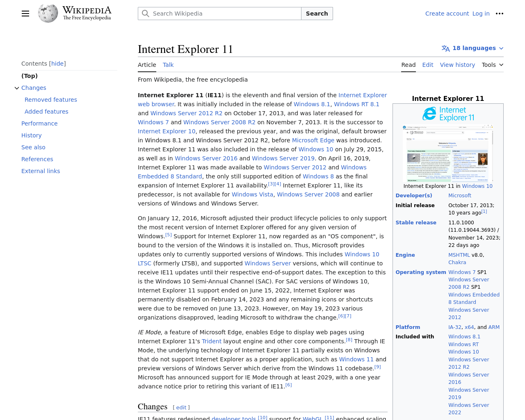Image resolution: width=525 pixels, height=420 pixels.
Task: Open Microsoft link in infobox
Action: point(460,196)
